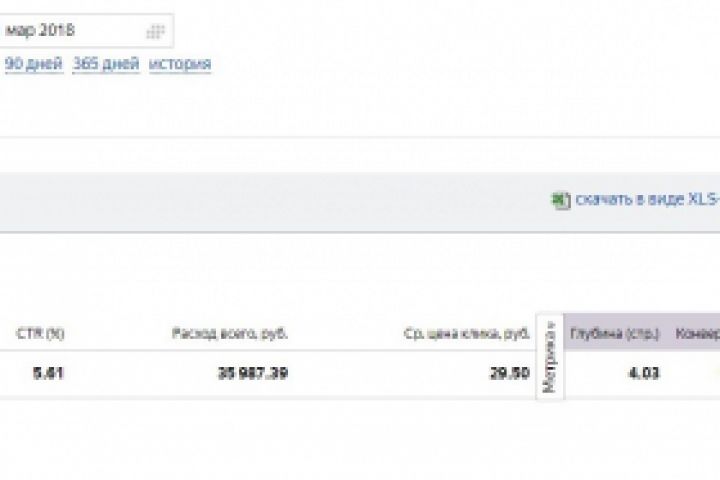Viewport: 720px width, 480px height.
Task: Click the Конверсия column header
Action: point(698,333)
